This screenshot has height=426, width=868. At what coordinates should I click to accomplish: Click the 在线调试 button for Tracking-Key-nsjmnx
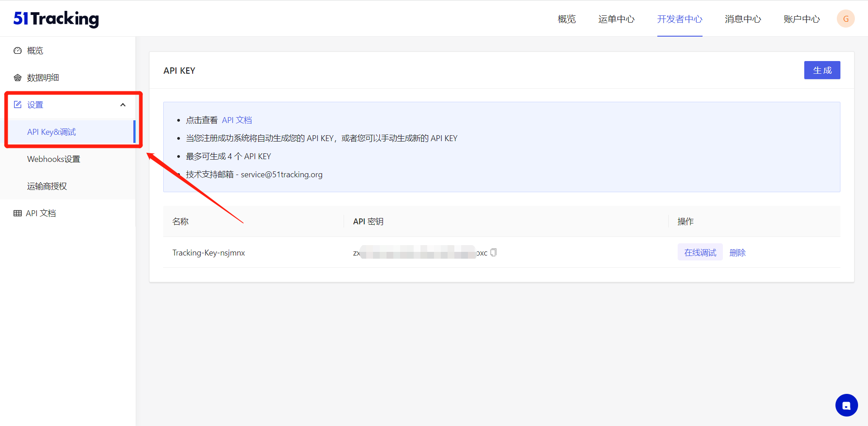coord(700,252)
